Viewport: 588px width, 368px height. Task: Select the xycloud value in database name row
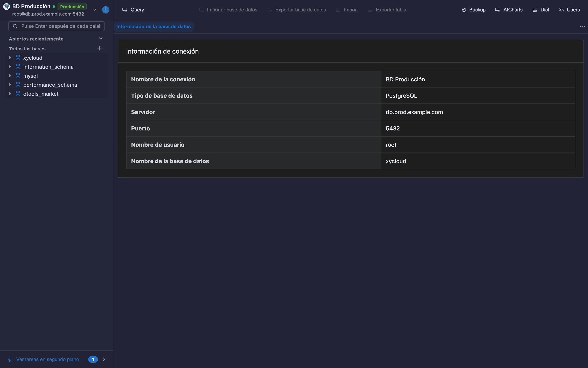[x=396, y=161]
